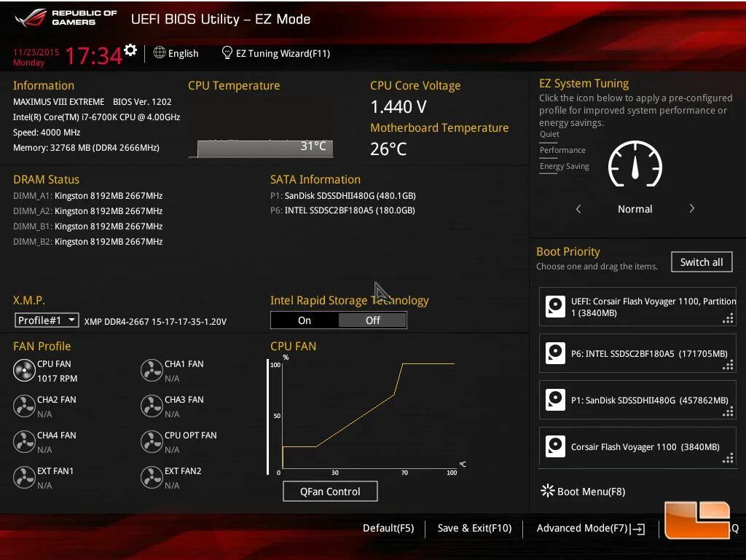Grab drag handle of UEFI Corsair boot entry
This screenshot has width=746, height=560.
(x=728, y=319)
